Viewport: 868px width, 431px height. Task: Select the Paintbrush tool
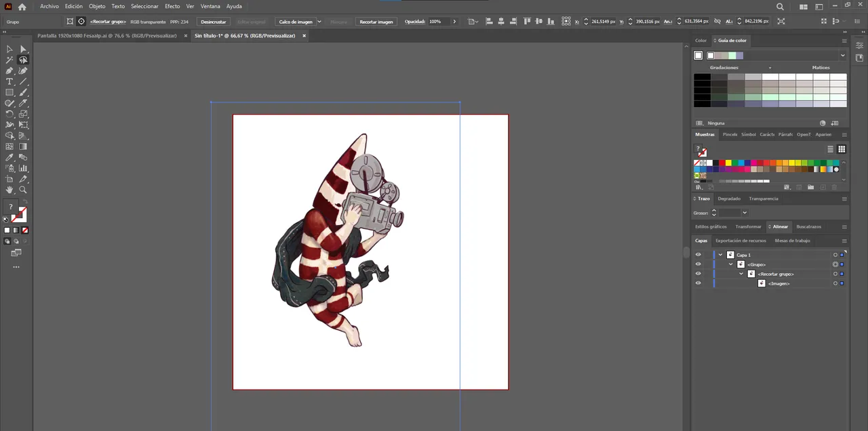23,92
